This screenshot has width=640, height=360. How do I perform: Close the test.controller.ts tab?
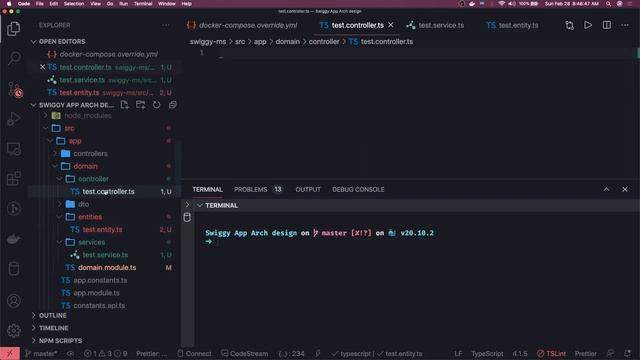pos(391,25)
